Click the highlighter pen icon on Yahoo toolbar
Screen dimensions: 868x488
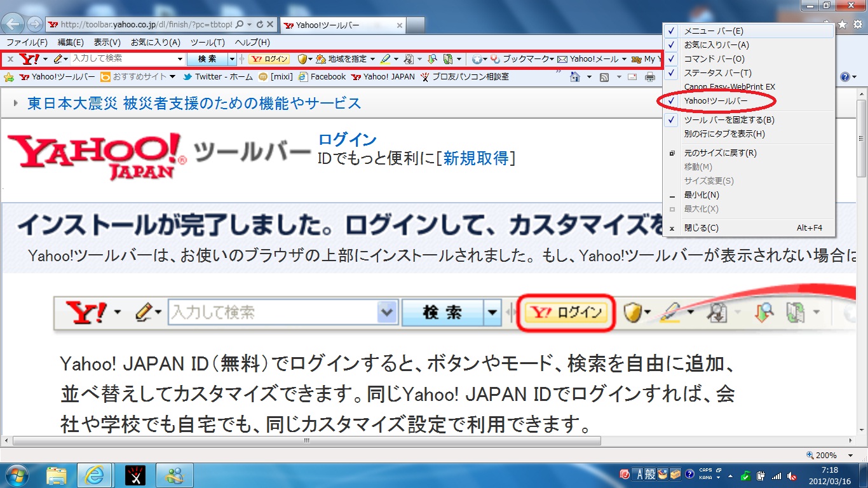[x=385, y=59]
